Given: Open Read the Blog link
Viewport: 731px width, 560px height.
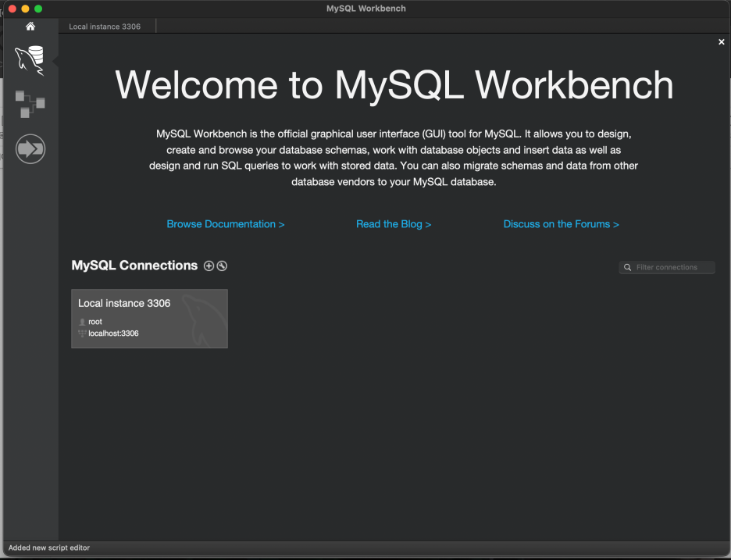Looking at the screenshot, I should tap(394, 224).
